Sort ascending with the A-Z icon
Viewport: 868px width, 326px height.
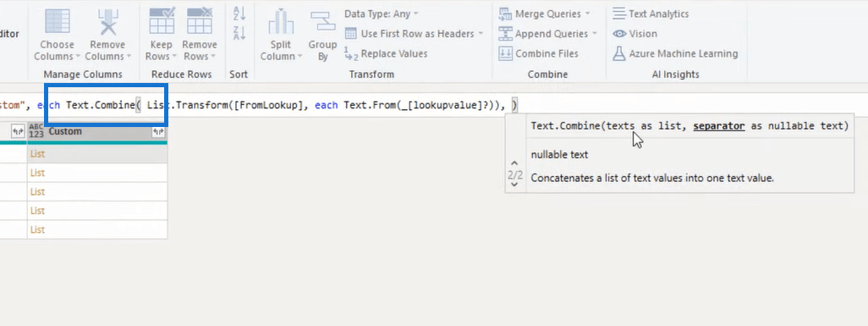239,14
